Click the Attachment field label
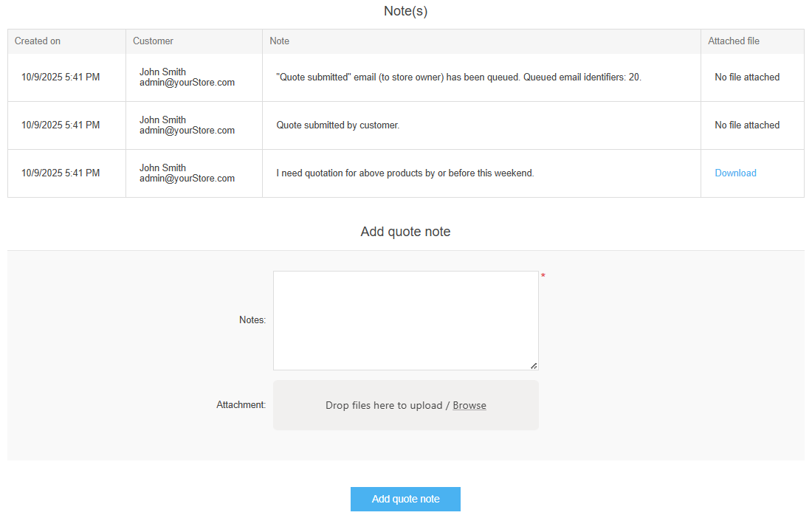 [241, 405]
